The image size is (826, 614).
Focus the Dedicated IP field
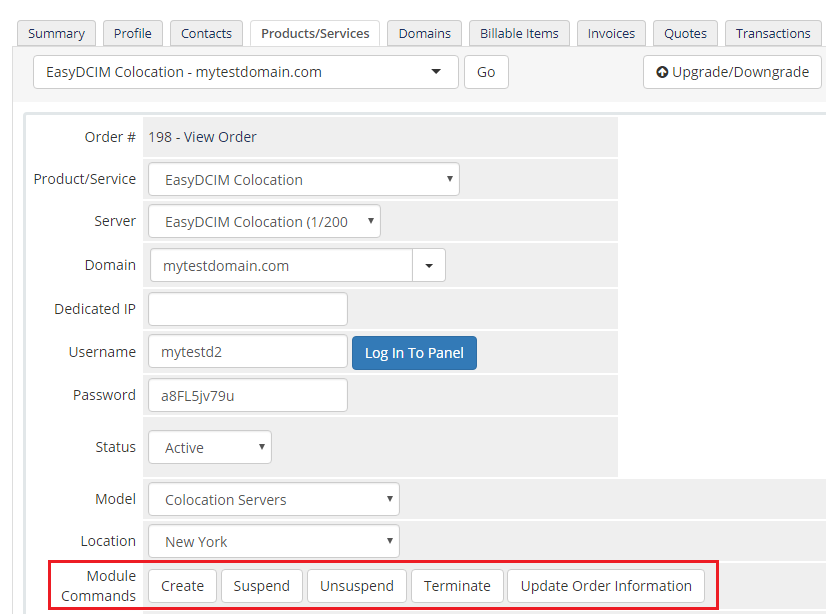pos(248,309)
